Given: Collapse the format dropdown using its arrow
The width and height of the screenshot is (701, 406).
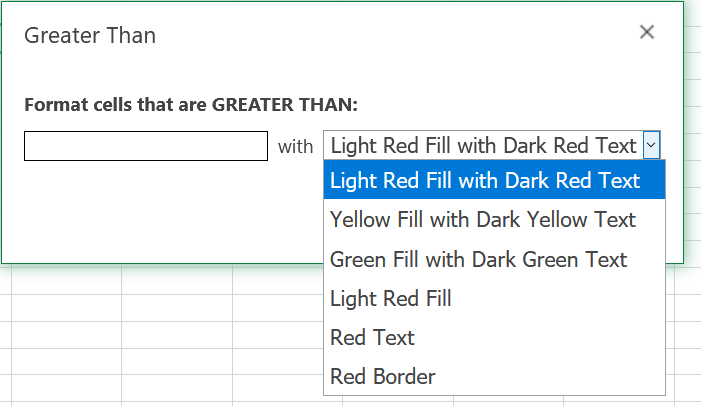Looking at the screenshot, I should 652,146.
